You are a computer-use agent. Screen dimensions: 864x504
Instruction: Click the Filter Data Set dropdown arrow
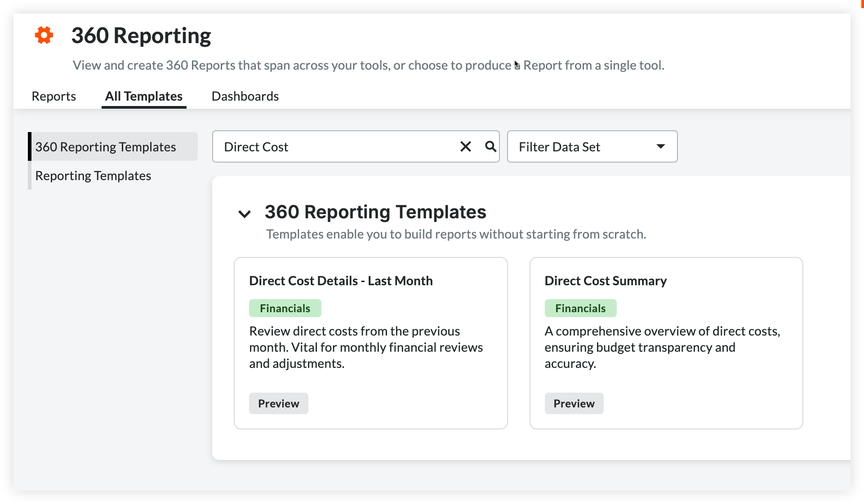coord(660,146)
